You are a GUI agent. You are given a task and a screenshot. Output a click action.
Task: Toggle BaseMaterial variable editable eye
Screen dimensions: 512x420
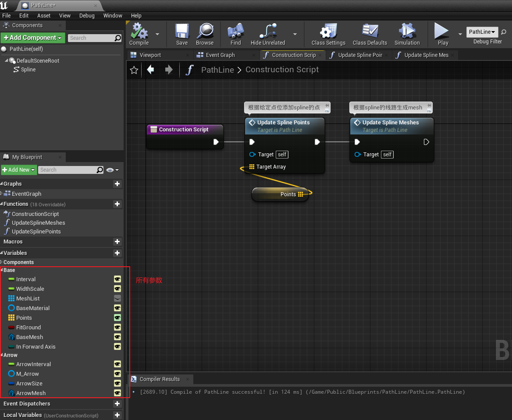(x=117, y=308)
